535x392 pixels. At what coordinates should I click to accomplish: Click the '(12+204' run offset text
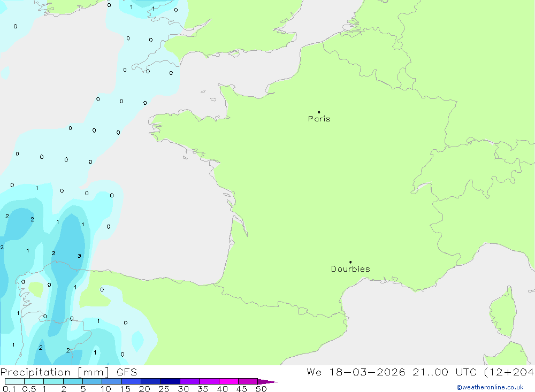point(509,372)
